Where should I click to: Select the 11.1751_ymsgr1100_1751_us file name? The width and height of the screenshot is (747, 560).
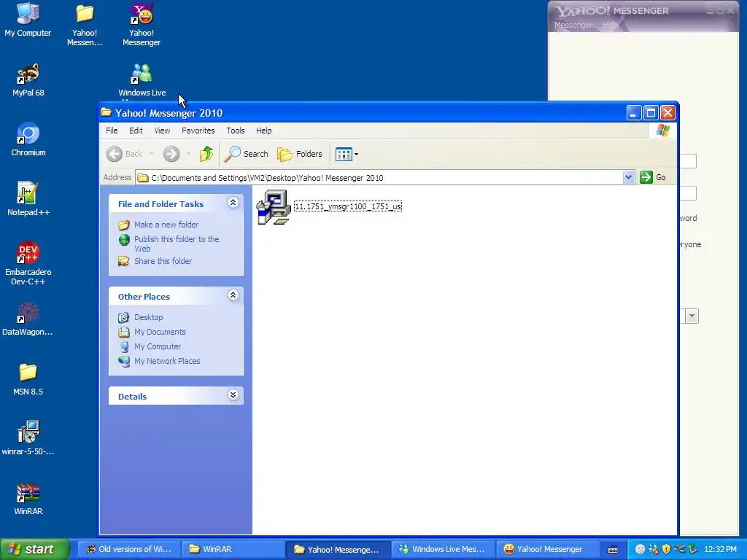pyautogui.click(x=348, y=206)
